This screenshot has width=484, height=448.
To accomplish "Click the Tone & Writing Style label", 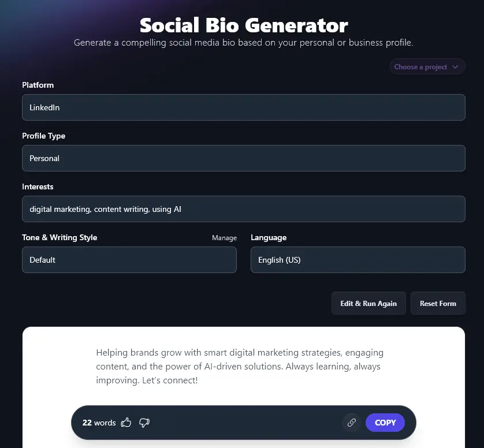I will (x=59, y=237).
